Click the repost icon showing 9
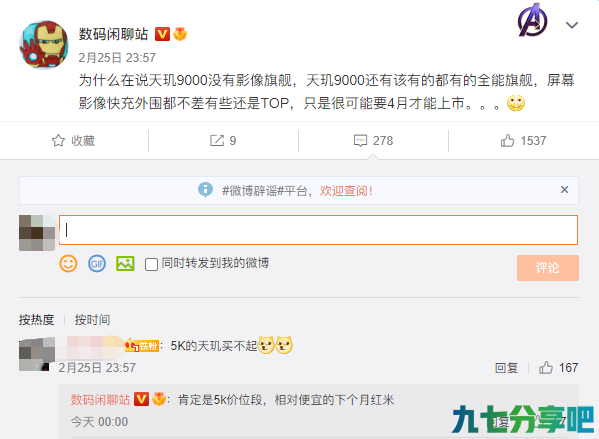Screen dimensions: 599x439 click(217, 141)
